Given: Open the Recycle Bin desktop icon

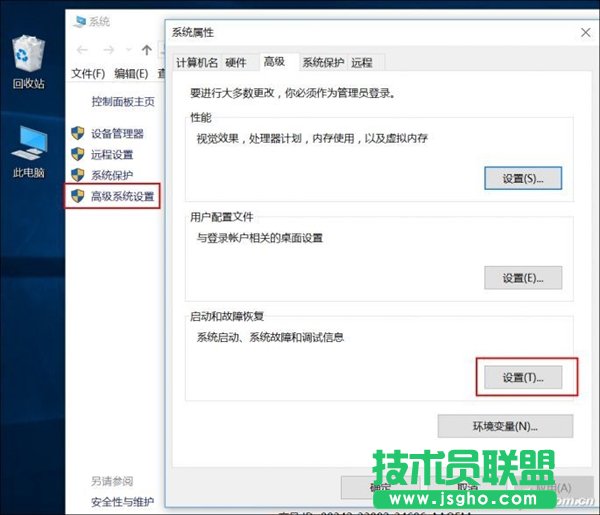Looking at the screenshot, I should coord(28,61).
